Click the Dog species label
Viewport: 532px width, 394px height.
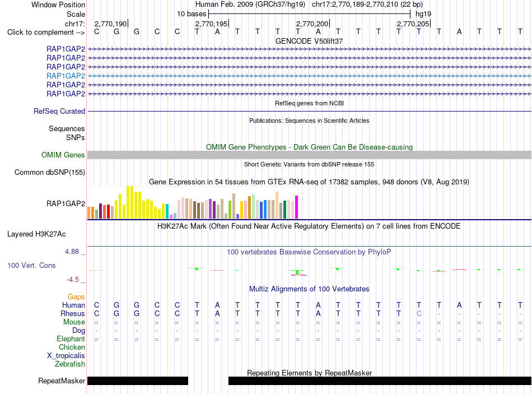pos(79,331)
